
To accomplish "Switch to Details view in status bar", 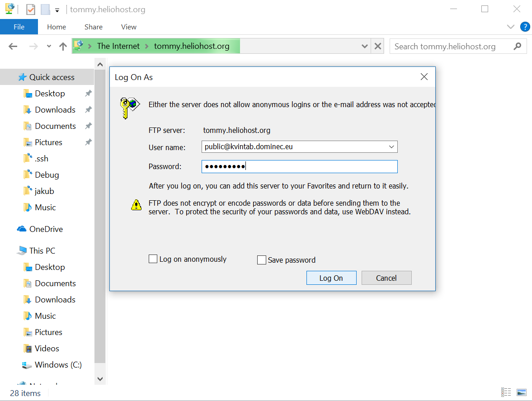I will point(506,392).
